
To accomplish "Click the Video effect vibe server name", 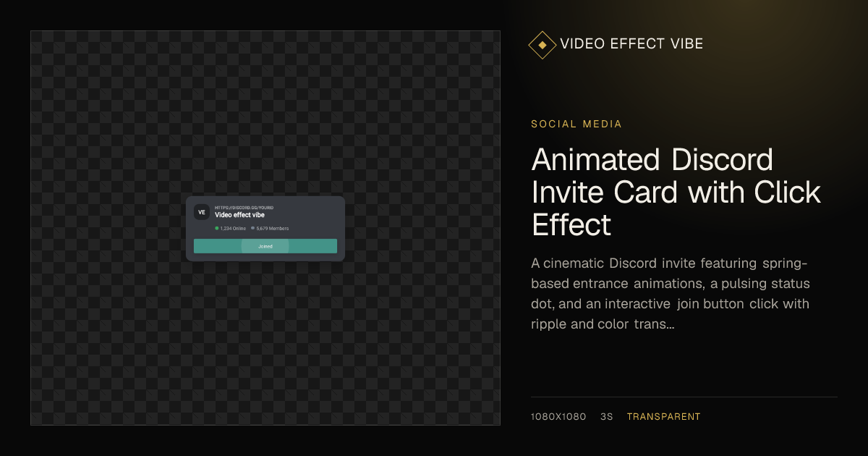I will click(x=239, y=215).
